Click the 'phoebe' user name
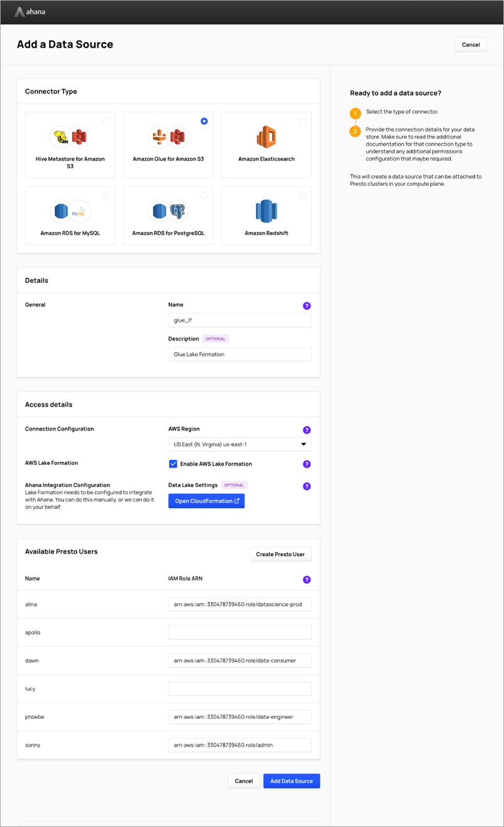The image size is (504, 827). click(x=35, y=716)
